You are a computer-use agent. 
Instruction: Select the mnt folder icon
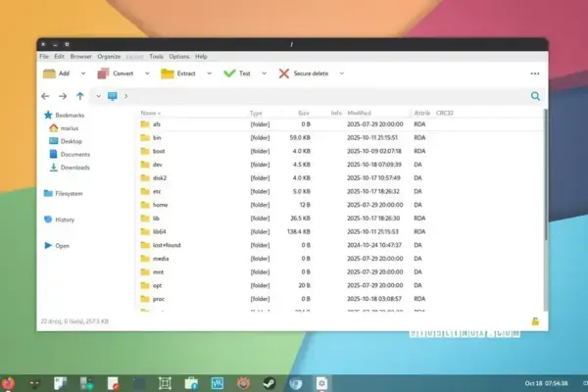145,272
